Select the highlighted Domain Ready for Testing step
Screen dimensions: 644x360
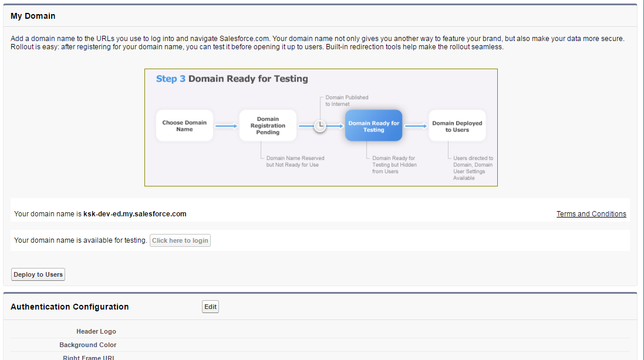[x=374, y=125]
